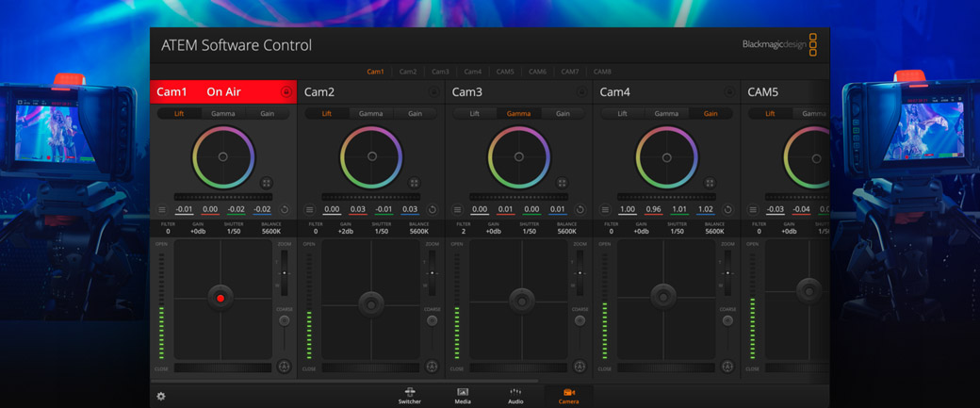Image resolution: width=980 pixels, height=408 pixels.
Task: Click Cam4 coarse slider knob
Action: 727,321
